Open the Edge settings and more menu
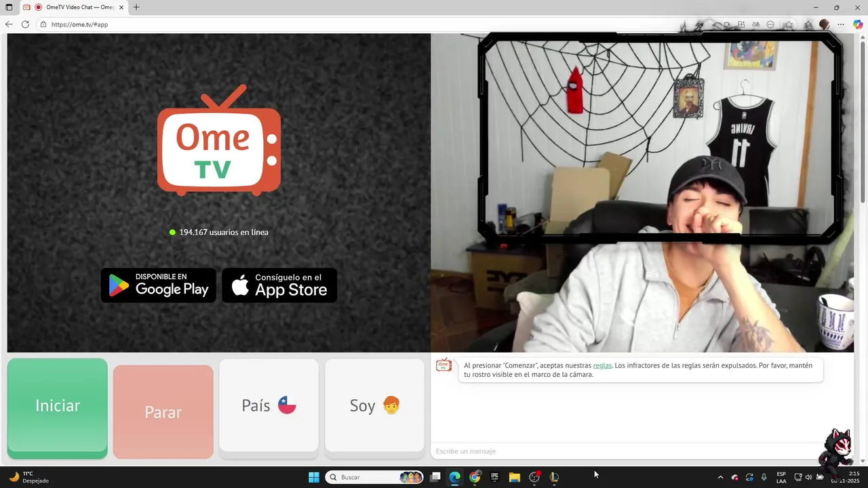Image resolution: width=868 pixels, height=488 pixels. (x=841, y=24)
